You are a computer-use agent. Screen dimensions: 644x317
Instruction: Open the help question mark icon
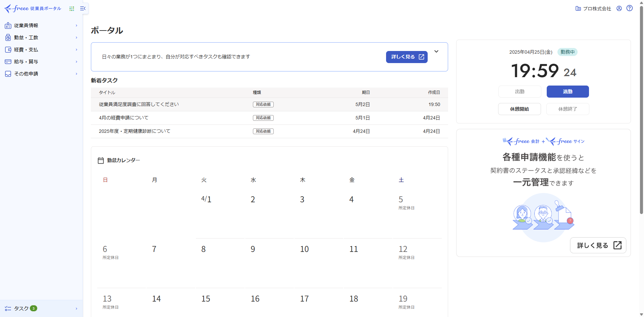pos(630,8)
